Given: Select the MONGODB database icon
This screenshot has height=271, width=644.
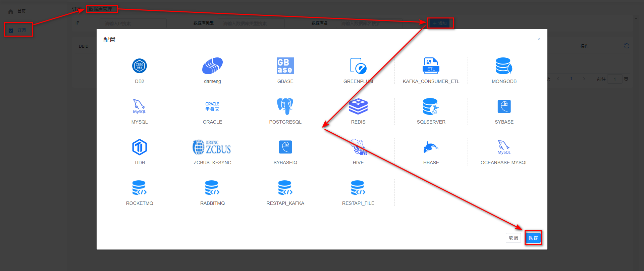Looking at the screenshot, I should pos(504,66).
